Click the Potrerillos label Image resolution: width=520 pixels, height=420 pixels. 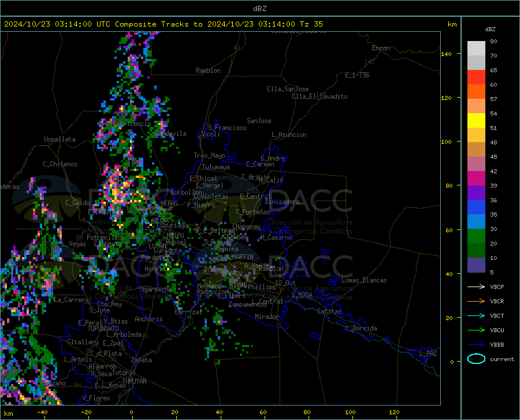coord(106,237)
